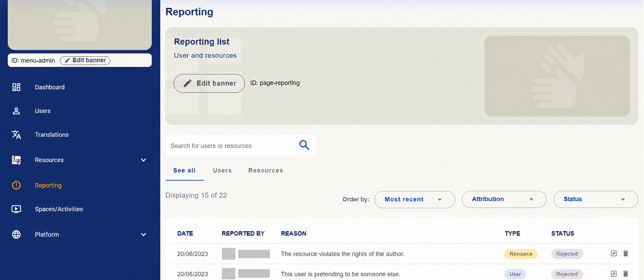
Task: Click Edit banner in the reporting banner
Action: pos(209,83)
